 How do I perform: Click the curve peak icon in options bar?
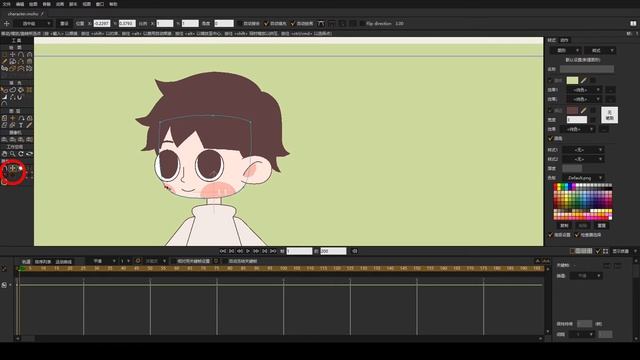point(321,24)
